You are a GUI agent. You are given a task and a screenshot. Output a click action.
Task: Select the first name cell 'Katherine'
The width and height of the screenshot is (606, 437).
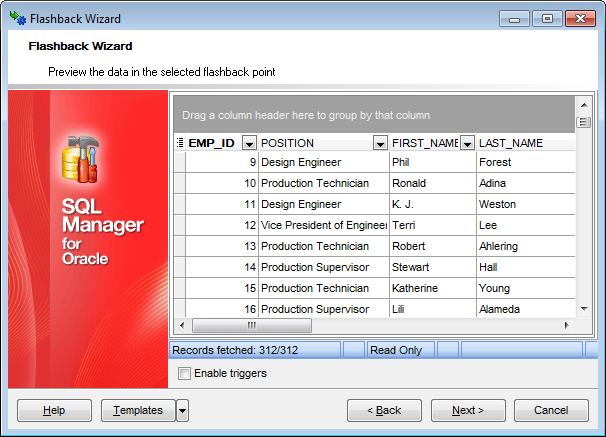click(433, 288)
